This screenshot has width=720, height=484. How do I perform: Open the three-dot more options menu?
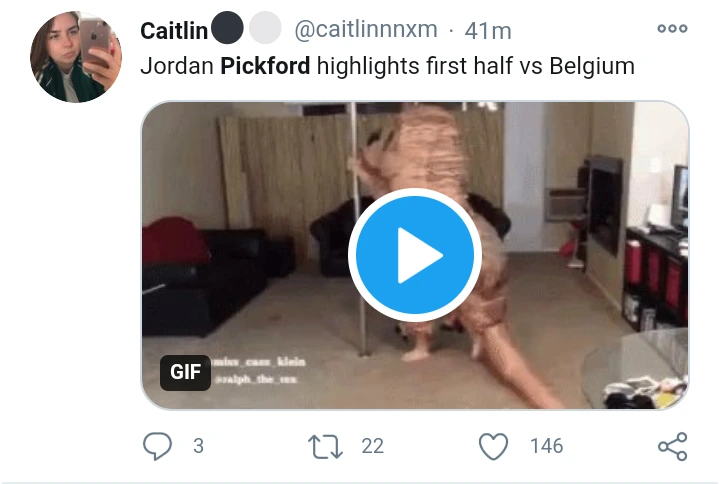[x=672, y=28]
